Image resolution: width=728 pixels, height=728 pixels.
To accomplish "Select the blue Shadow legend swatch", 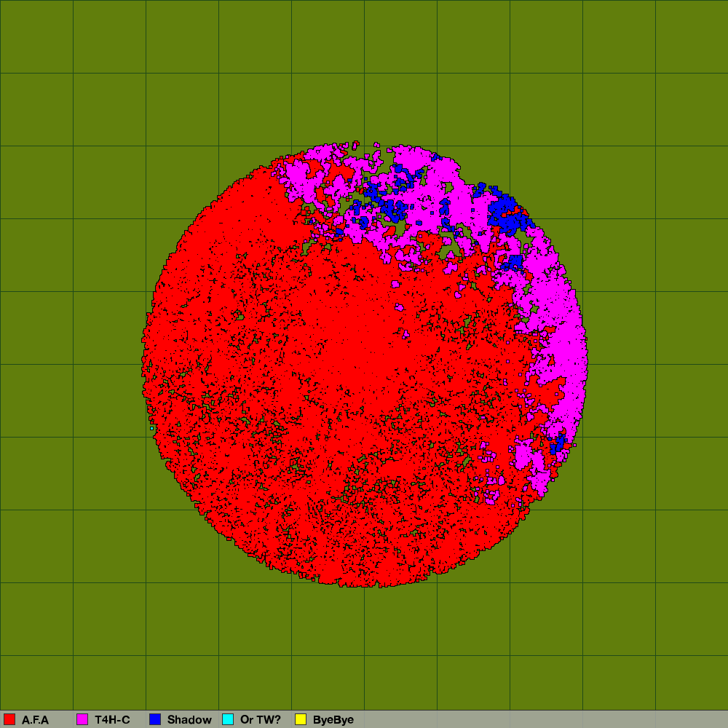I will click(155, 719).
